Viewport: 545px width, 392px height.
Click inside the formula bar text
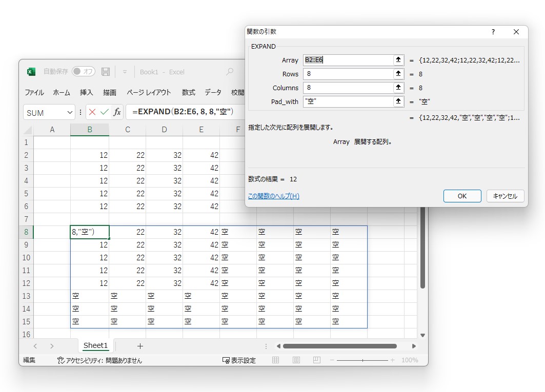click(183, 112)
